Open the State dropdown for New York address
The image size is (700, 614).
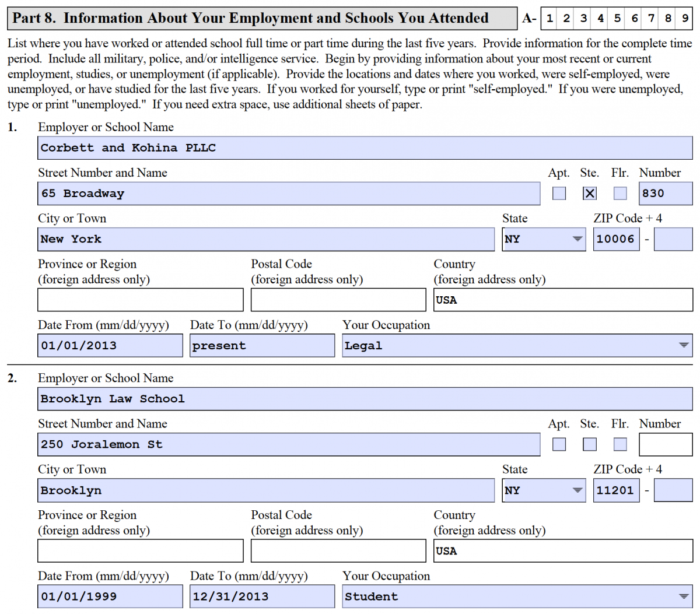coord(577,239)
